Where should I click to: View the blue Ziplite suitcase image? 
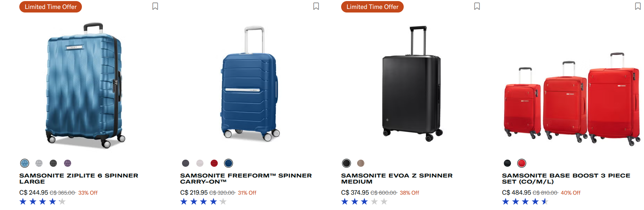point(85,86)
